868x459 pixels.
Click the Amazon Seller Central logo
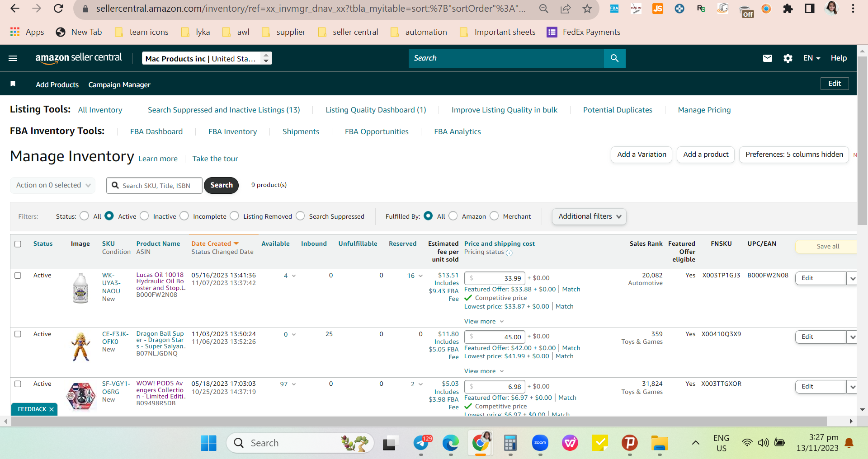click(79, 58)
